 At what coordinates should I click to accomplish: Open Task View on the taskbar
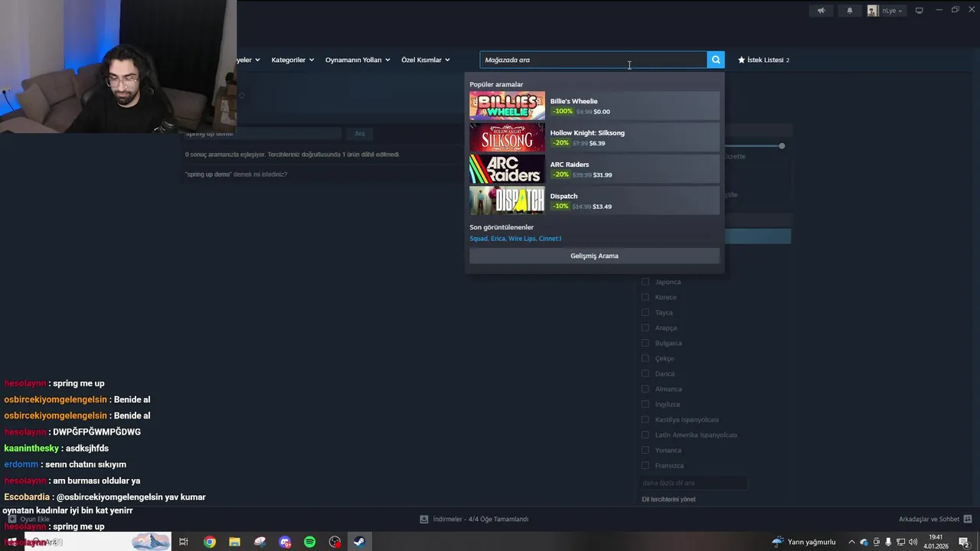tap(184, 542)
